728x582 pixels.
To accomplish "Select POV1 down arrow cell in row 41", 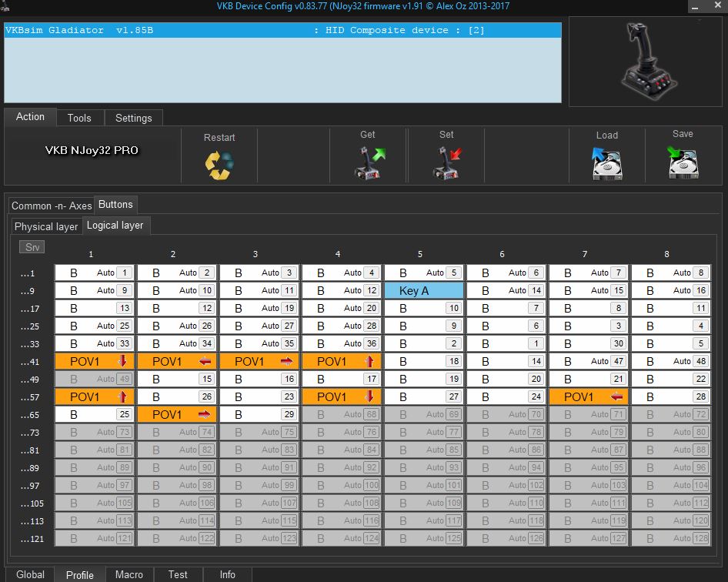I will (x=95, y=361).
